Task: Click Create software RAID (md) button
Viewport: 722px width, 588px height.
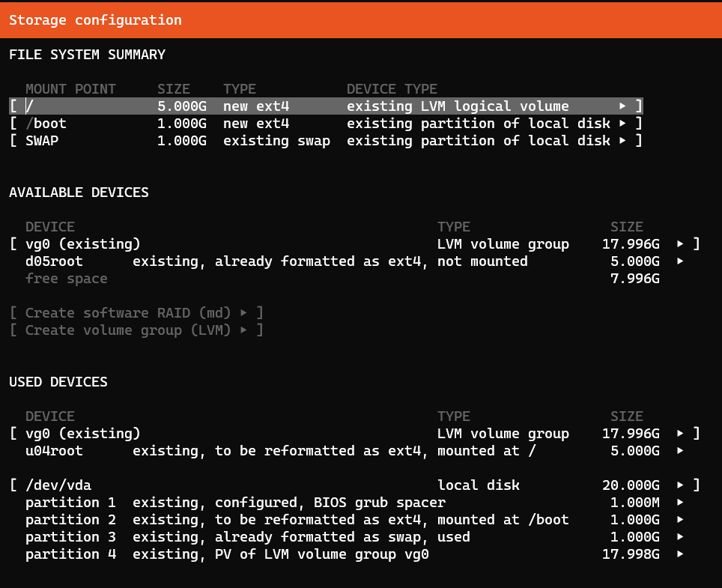Action: 136,313
